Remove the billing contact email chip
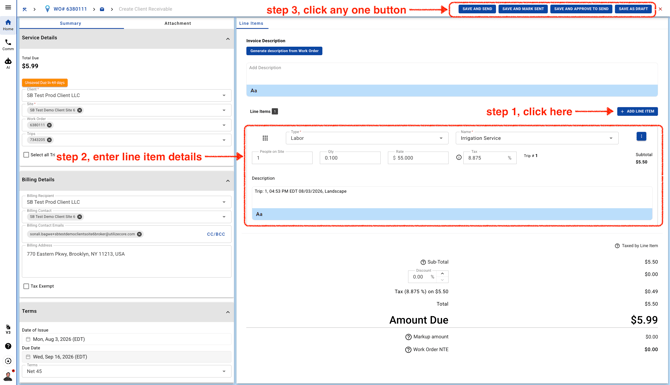 [x=139, y=234]
